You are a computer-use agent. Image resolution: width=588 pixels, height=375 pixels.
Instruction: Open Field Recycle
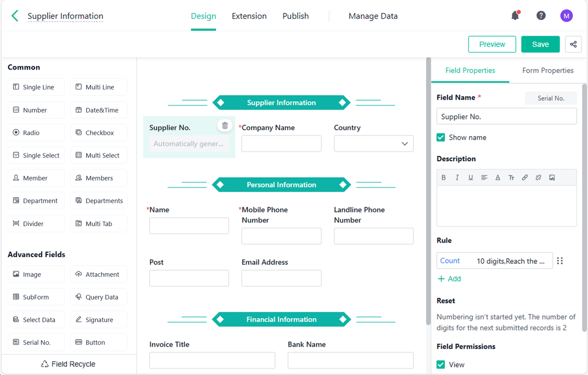(68, 364)
